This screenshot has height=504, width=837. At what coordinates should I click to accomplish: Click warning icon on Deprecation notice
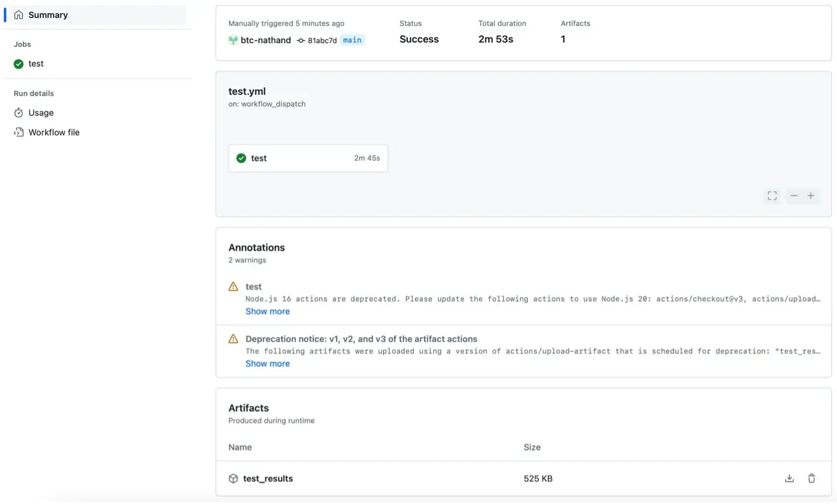[233, 339]
